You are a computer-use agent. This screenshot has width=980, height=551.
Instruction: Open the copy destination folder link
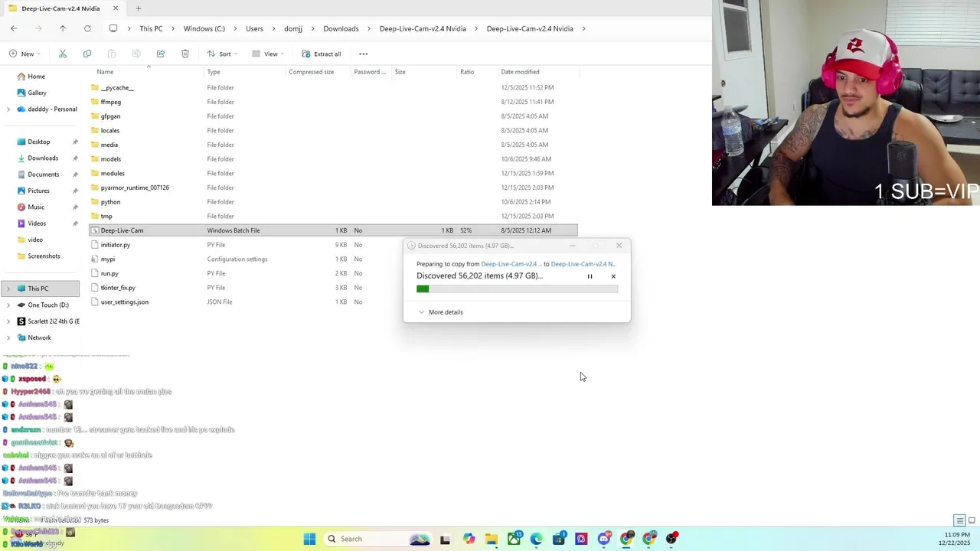583,264
